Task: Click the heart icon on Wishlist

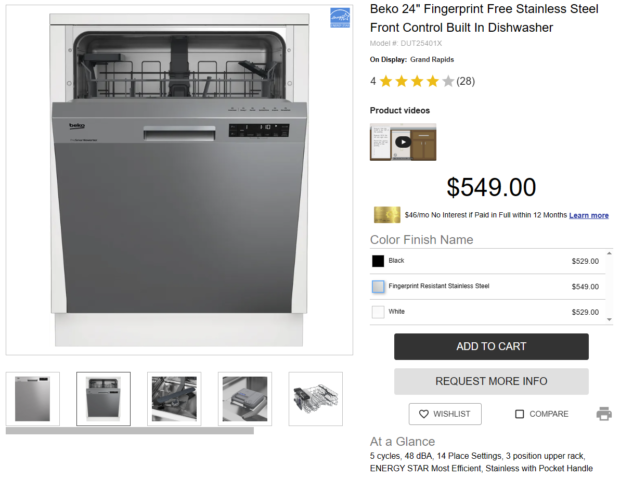Action: pos(423,414)
